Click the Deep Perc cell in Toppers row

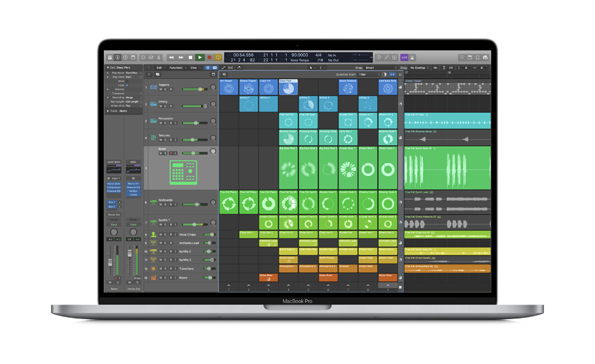(x=288, y=87)
